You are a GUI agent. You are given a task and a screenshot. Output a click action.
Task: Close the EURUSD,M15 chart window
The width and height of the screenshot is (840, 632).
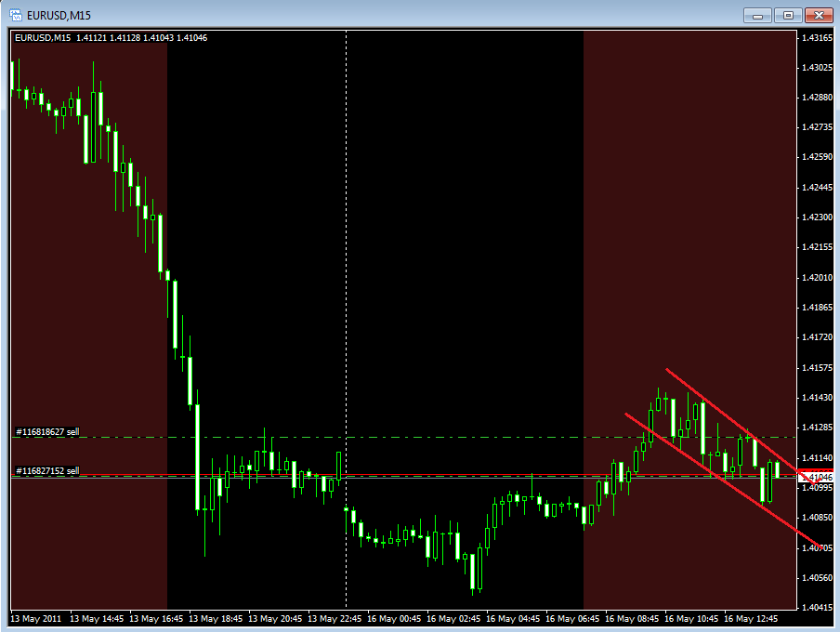point(819,16)
